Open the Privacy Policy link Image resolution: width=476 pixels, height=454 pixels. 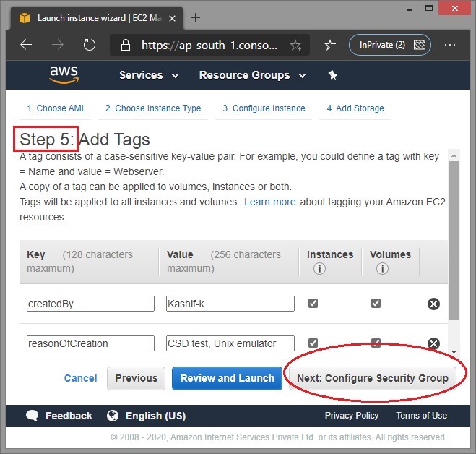pos(352,416)
